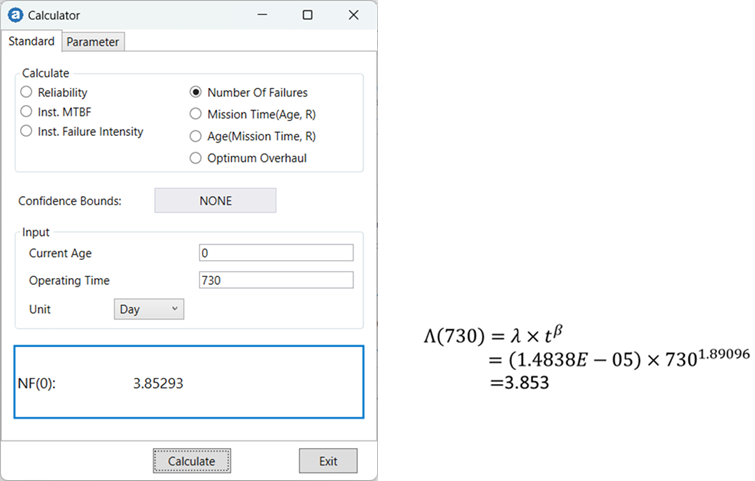Close the Calculator window
Screen dimensions: 755x481
coord(353,15)
